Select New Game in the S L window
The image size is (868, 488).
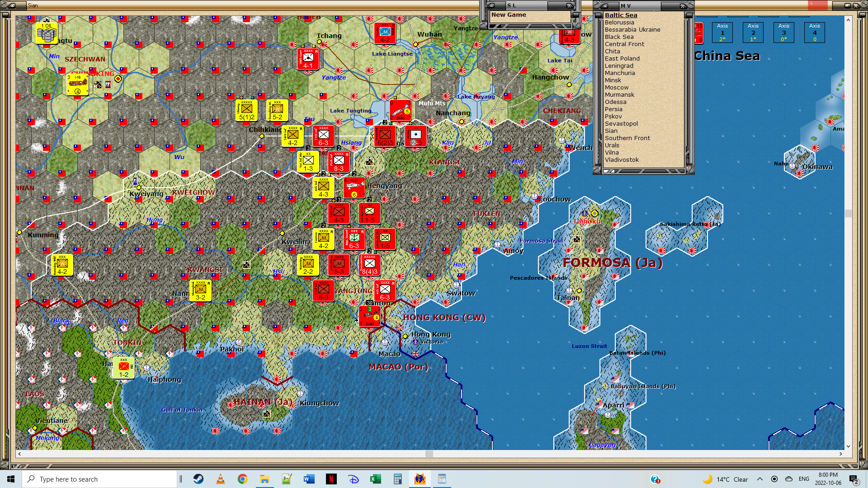tap(509, 14)
